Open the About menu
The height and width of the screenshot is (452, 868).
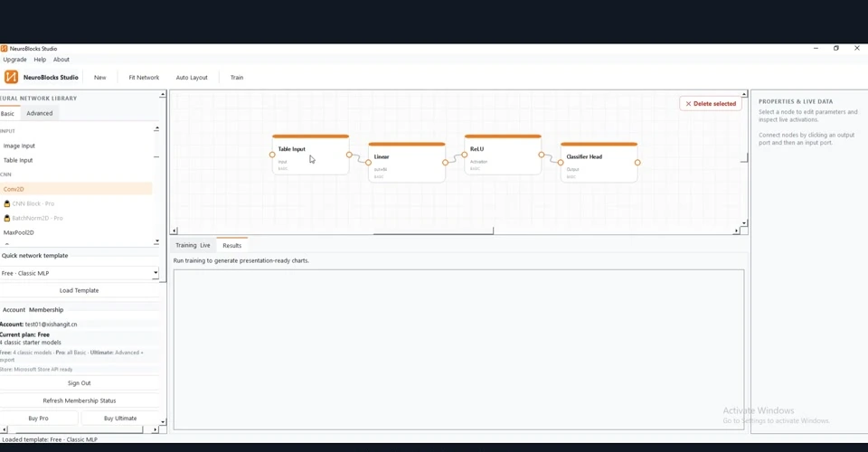(x=61, y=59)
